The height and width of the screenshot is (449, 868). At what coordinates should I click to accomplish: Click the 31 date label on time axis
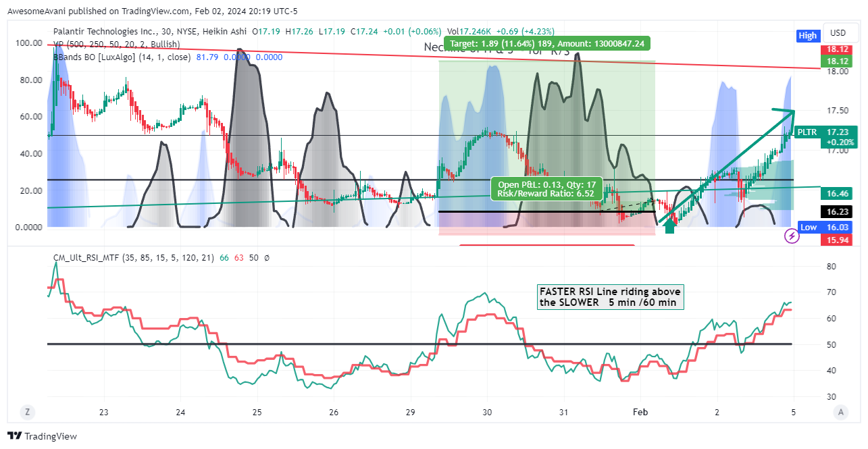(564, 412)
